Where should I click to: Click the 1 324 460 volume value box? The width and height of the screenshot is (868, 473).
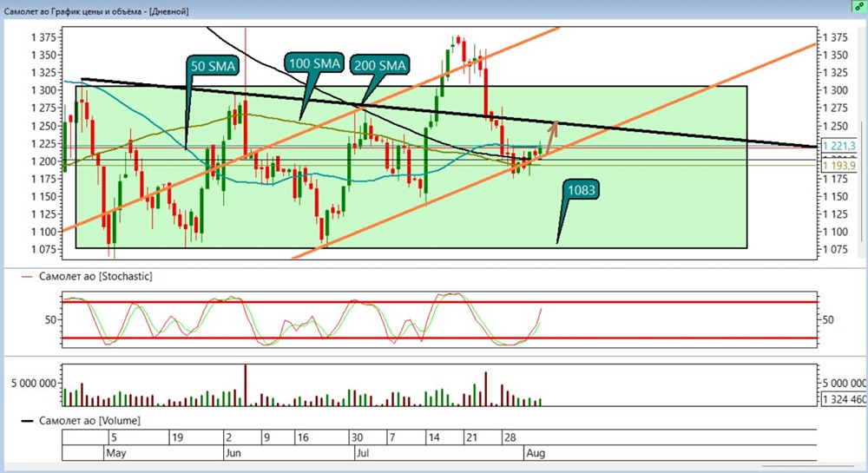[845, 399]
